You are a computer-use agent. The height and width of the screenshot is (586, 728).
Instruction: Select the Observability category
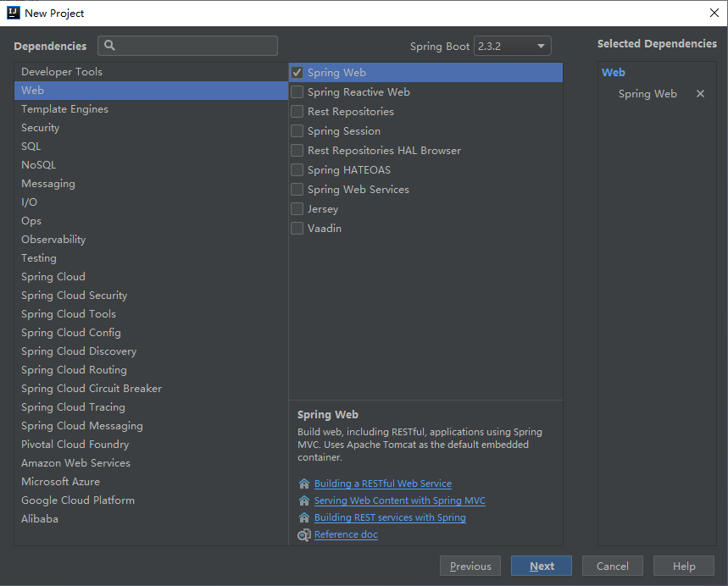tap(152, 240)
